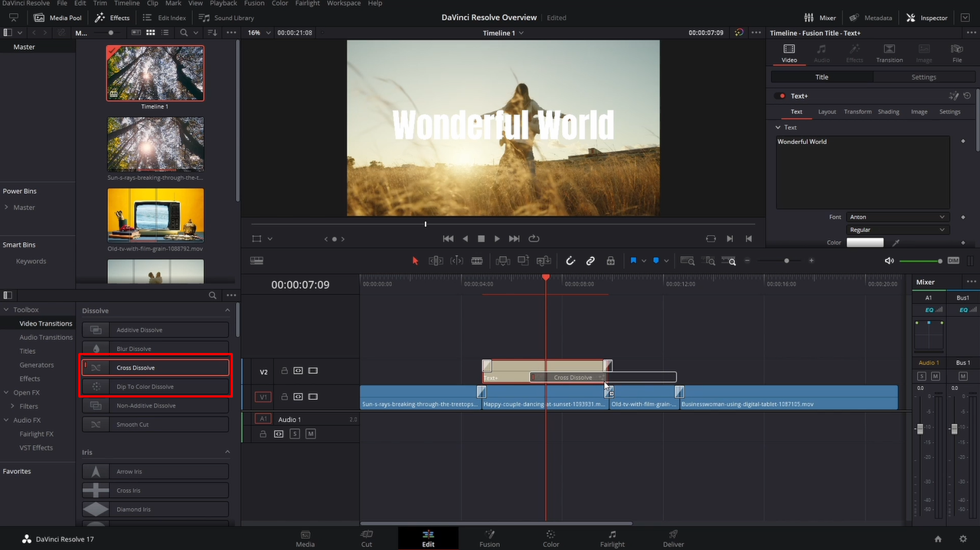The height and width of the screenshot is (550, 980).
Task: Open the Metadata panel
Action: [871, 18]
